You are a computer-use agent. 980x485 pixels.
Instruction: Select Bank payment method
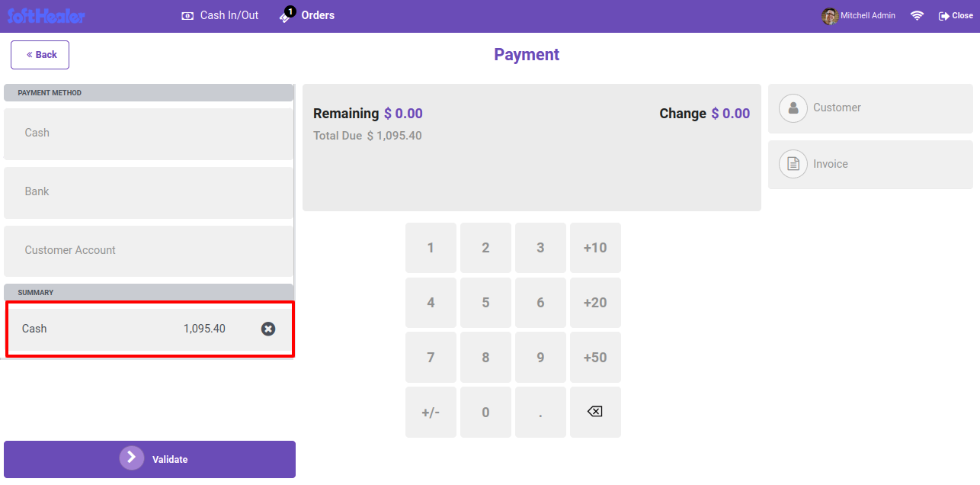click(149, 191)
